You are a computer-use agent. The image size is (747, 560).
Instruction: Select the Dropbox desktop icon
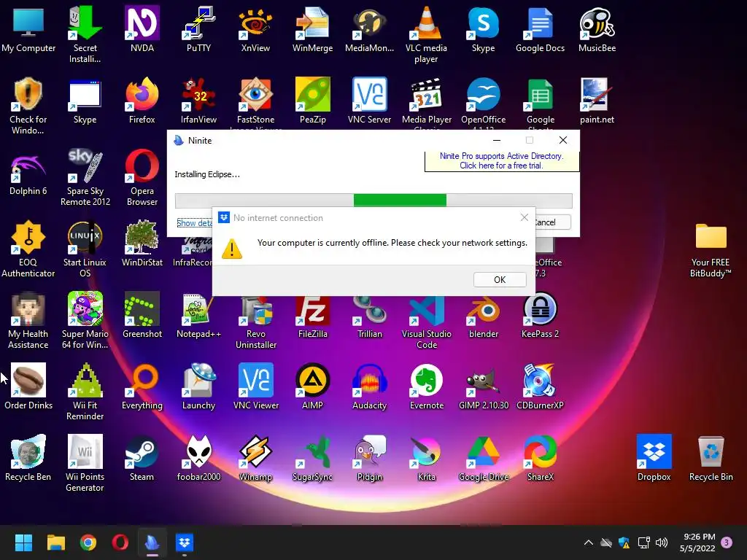(654, 458)
